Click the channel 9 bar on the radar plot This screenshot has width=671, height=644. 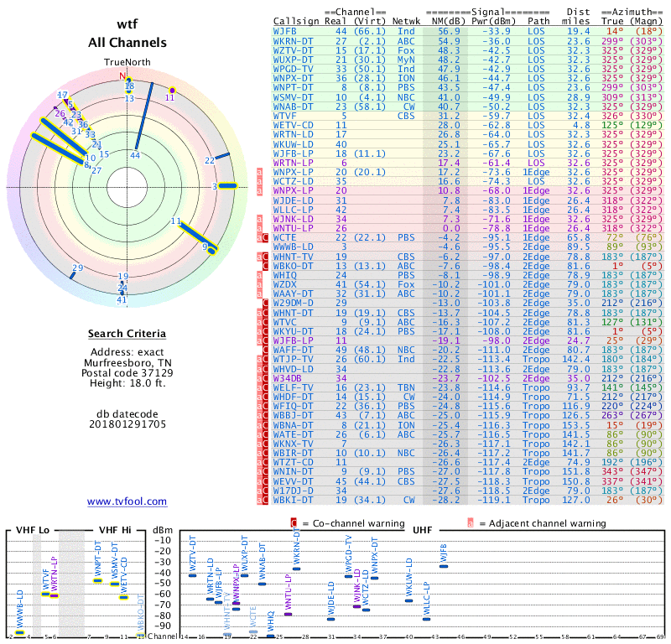[211, 251]
